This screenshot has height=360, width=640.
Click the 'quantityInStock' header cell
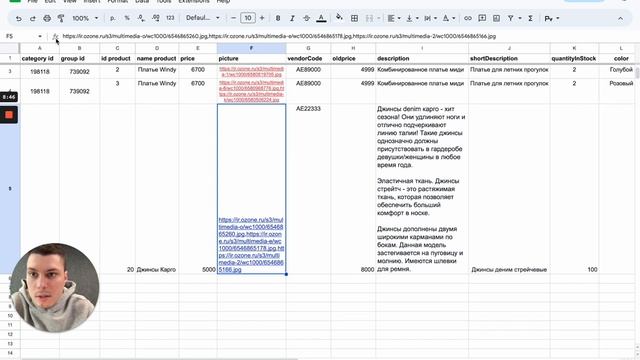click(x=574, y=58)
